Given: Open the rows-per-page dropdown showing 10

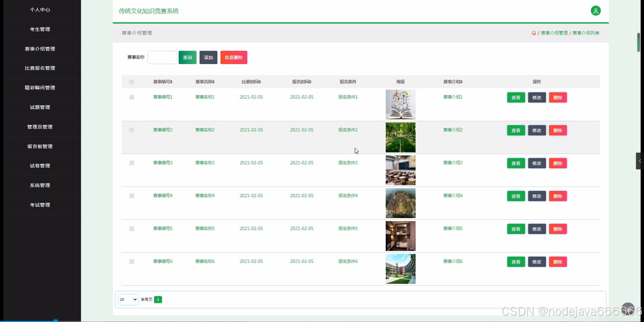Looking at the screenshot, I should [x=128, y=300].
